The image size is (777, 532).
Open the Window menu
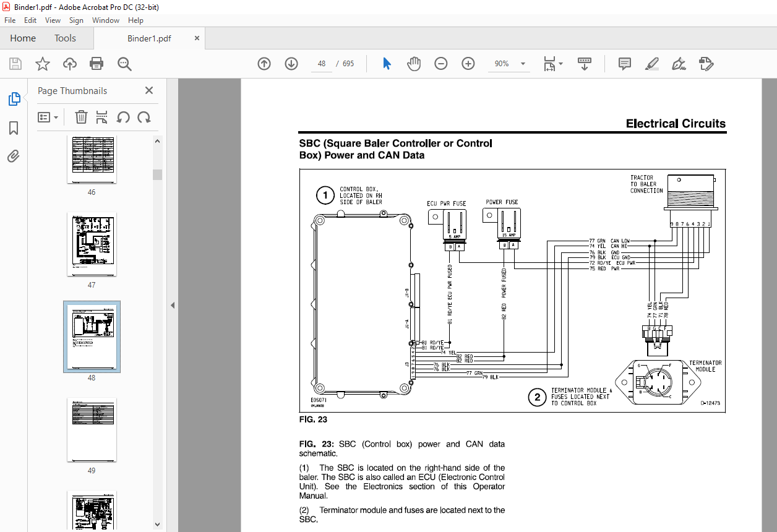point(106,20)
